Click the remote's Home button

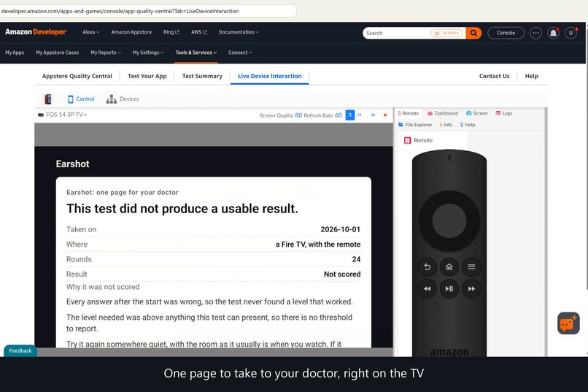click(x=449, y=266)
